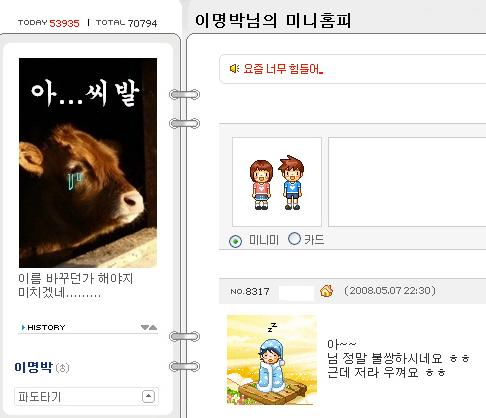Click the gender symbol next to 이명박

62,368
